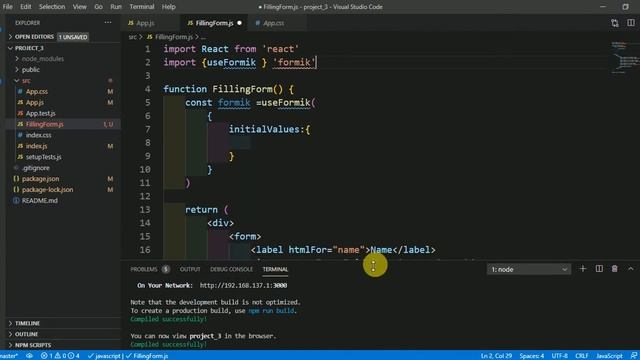Image resolution: width=640 pixels, height=360 pixels.
Task: Open index.css in the explorer
Action: (x=38, y=135)
